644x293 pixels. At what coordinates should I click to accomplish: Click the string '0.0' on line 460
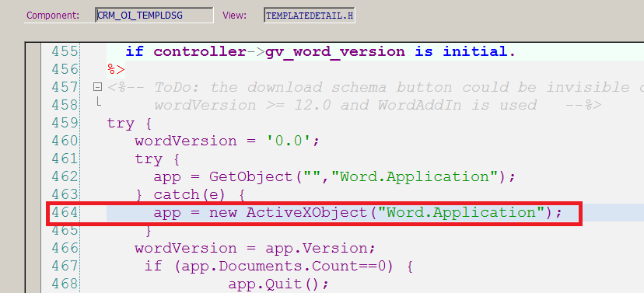(289, 141)
